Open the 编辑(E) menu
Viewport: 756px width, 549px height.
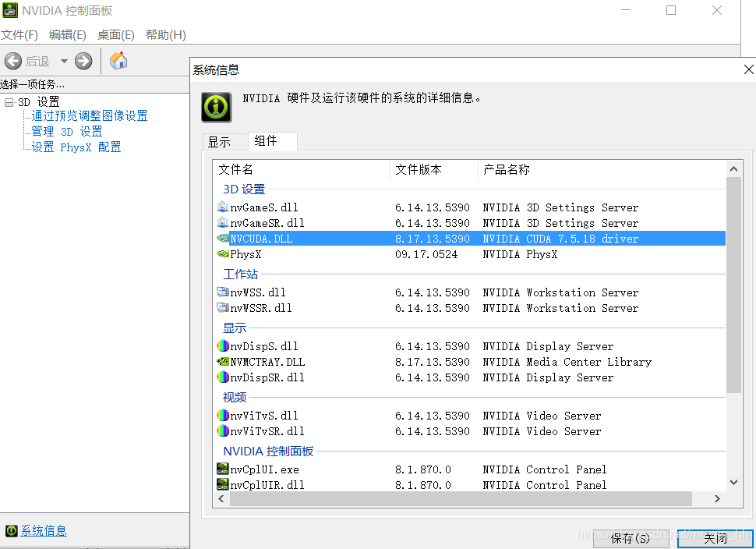(68, 35)
